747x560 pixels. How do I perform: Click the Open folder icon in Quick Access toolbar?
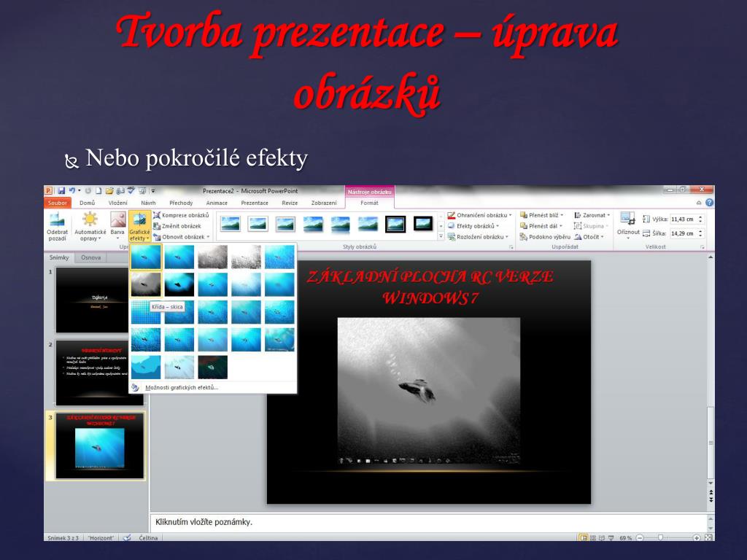[109, 190]
